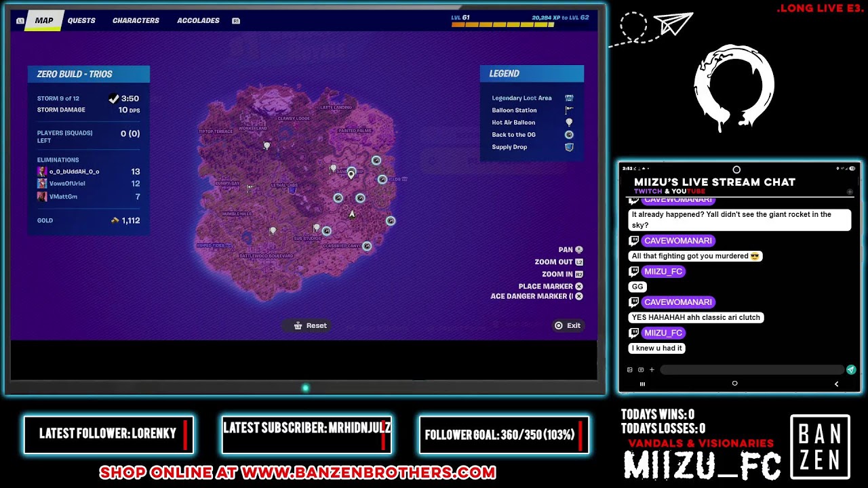The width and height of the screenshot is (868, 488).
Task: Tap the Android home navigation button
Action: (734, 384)
